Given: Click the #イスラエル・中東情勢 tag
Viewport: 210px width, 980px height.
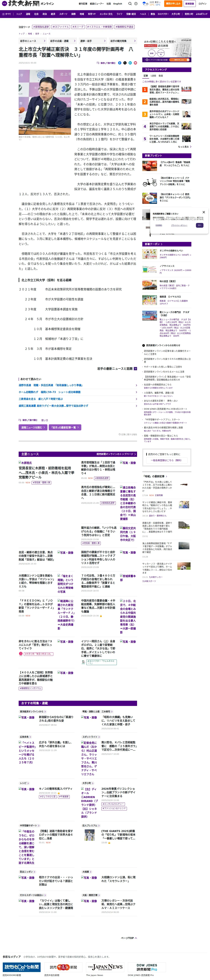Looking at the screenshot, I should 99,27.
